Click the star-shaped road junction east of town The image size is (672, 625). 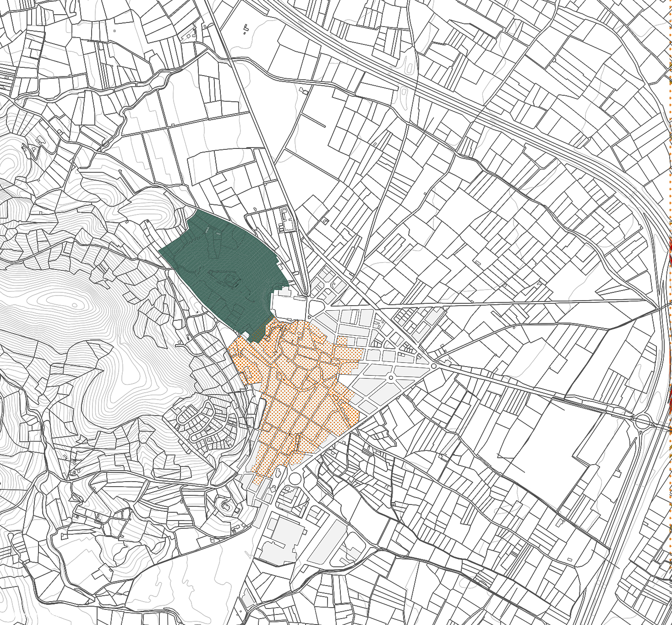pos(434,366)
